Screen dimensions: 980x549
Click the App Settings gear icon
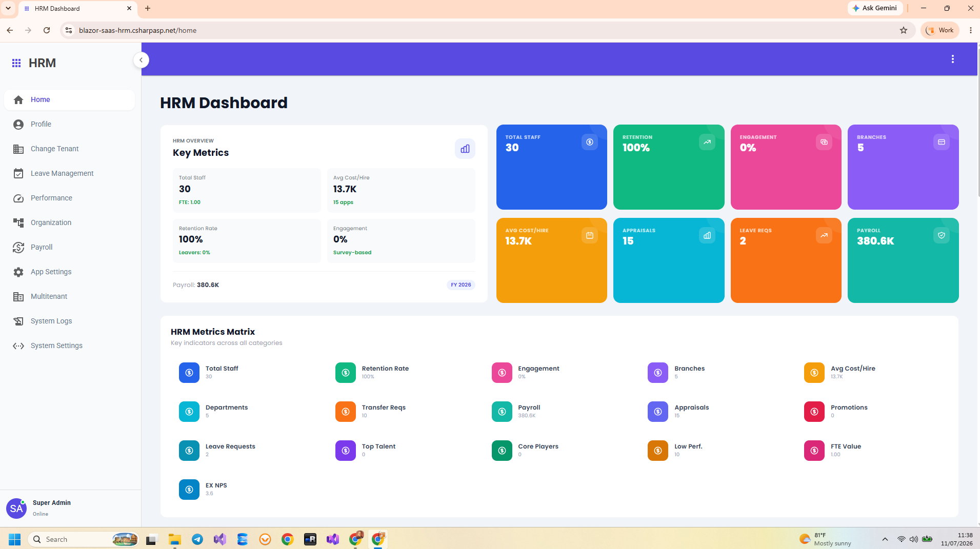[18, 272]
